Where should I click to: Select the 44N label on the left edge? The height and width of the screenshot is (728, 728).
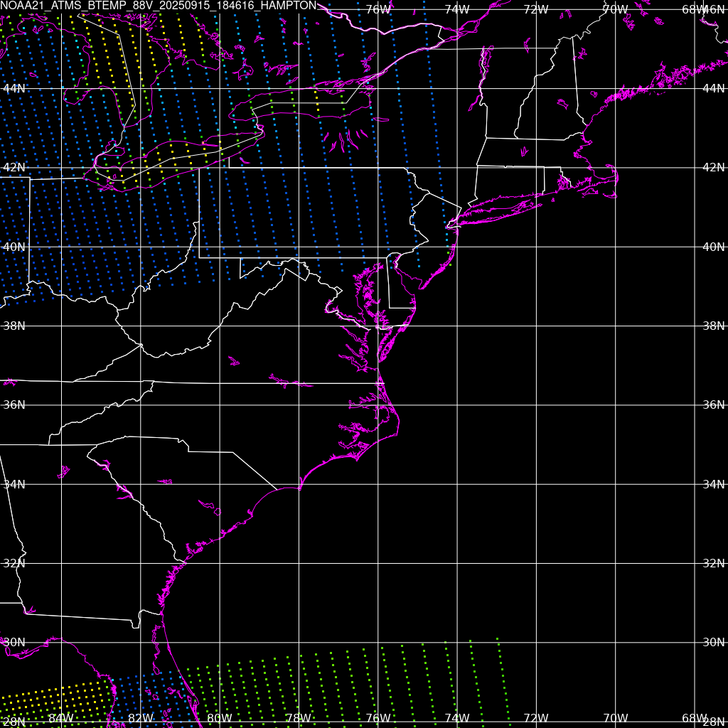click(14, 88)
